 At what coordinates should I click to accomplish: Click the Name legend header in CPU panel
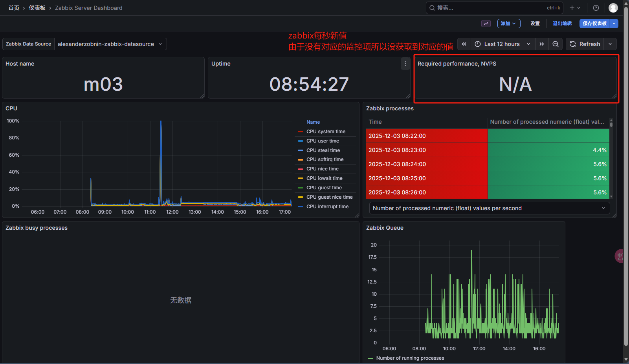coord(313,122)
